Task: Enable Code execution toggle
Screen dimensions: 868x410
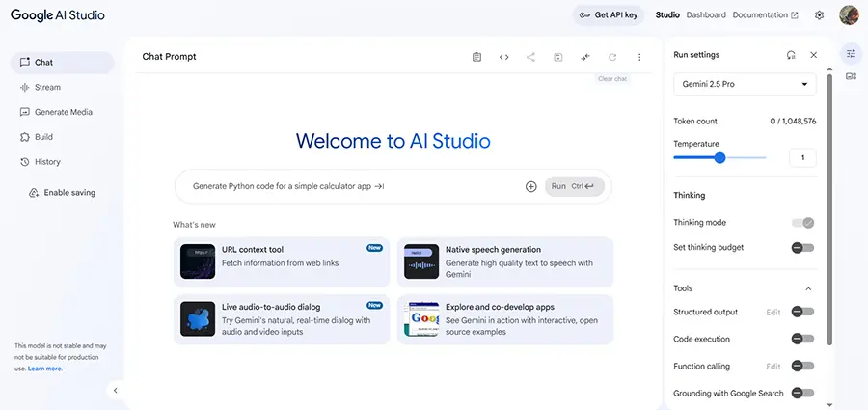Action: point(802,339)
